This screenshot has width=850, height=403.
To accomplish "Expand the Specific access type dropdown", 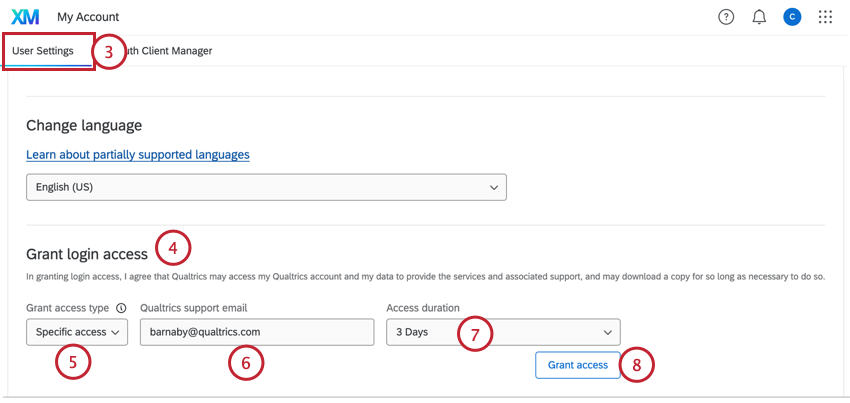I will point(77,332).
